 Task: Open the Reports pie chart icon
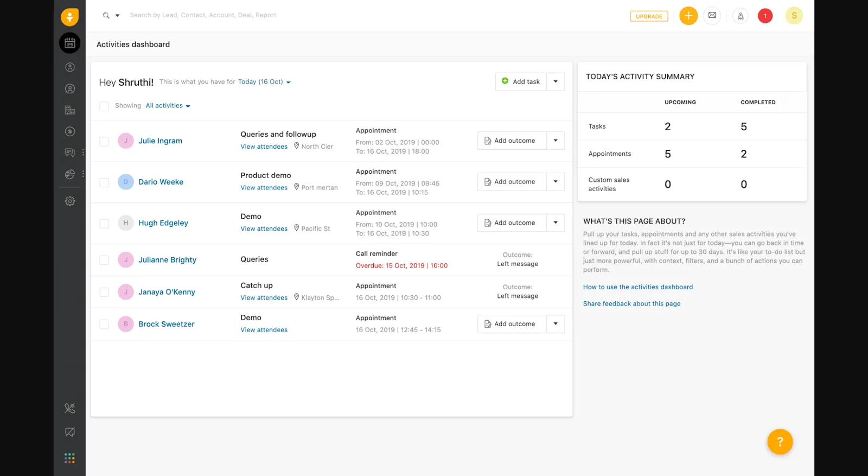click(x=69, y=174)
